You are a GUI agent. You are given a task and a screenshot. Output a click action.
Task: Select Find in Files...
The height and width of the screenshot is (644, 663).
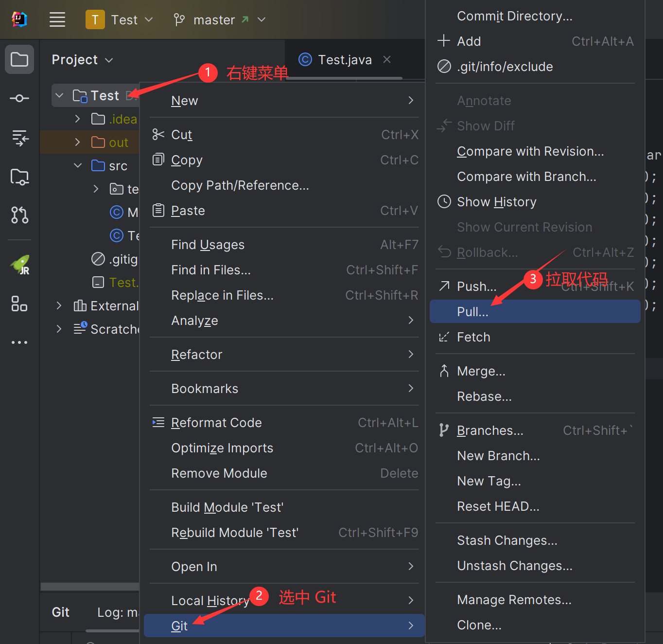tap(284, 269)
